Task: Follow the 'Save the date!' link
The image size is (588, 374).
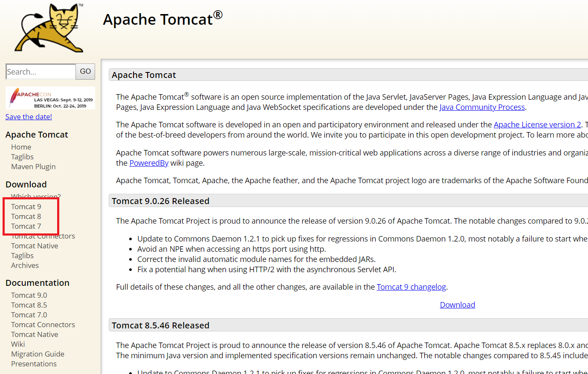Action: tap(29, 117)
